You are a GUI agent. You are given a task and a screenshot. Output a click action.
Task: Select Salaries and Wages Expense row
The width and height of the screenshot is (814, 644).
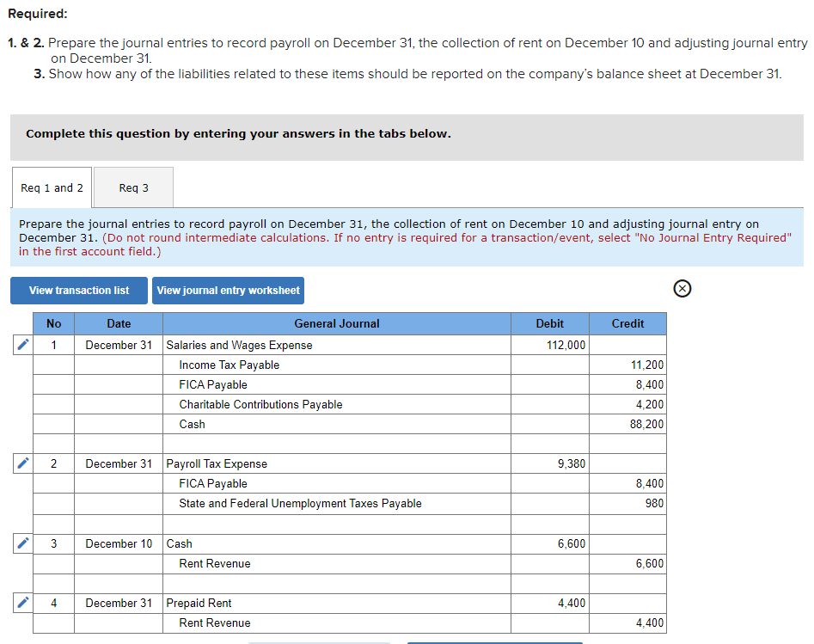click(x=337, y=345)
